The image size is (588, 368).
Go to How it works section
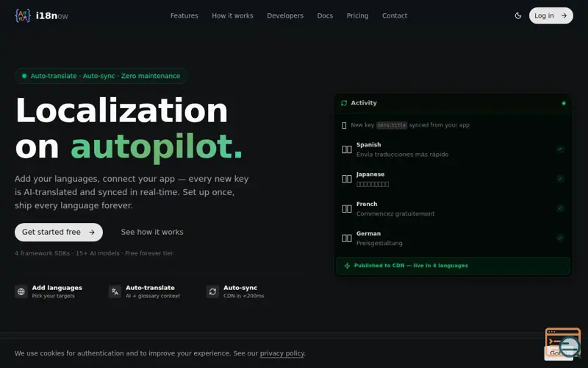pyautogui.click(x=232, y=15)
